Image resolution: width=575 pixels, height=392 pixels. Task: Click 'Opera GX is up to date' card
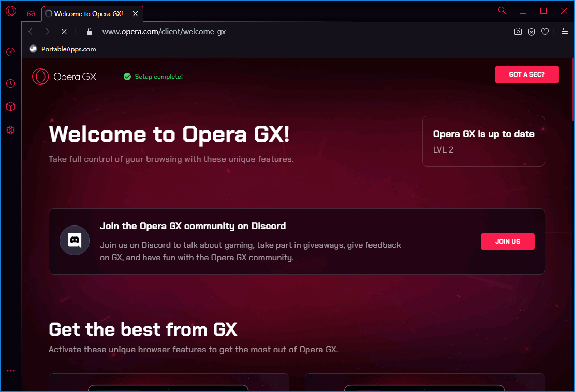[484, 141]
